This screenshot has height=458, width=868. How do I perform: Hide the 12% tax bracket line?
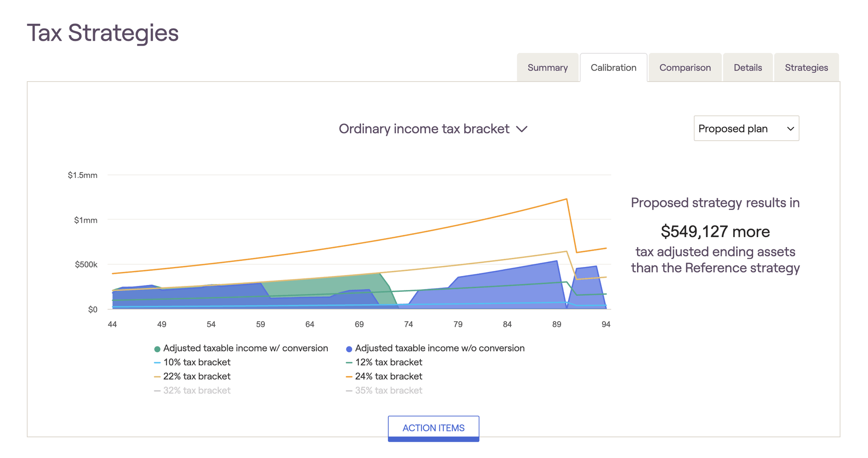(x=388, y=362)
